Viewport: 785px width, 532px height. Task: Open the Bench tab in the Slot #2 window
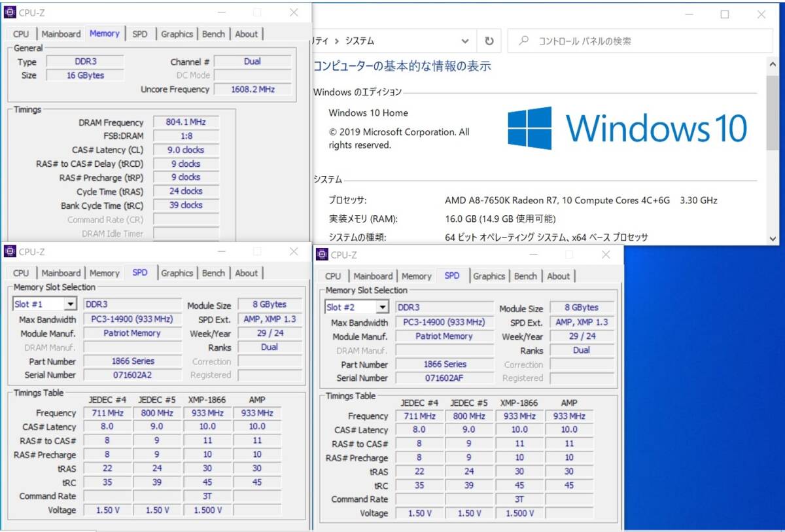(x=525, y=276)
